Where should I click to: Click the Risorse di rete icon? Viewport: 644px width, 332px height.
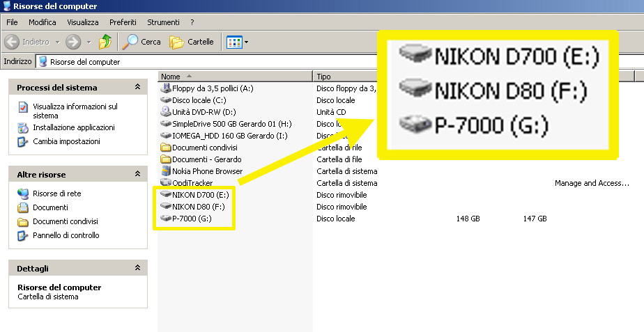(23, 193)
